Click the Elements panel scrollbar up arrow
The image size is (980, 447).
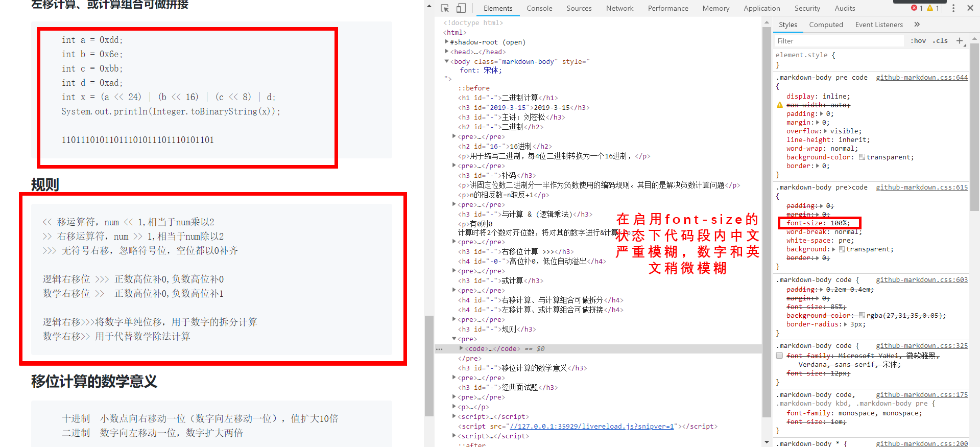point(767,22)
